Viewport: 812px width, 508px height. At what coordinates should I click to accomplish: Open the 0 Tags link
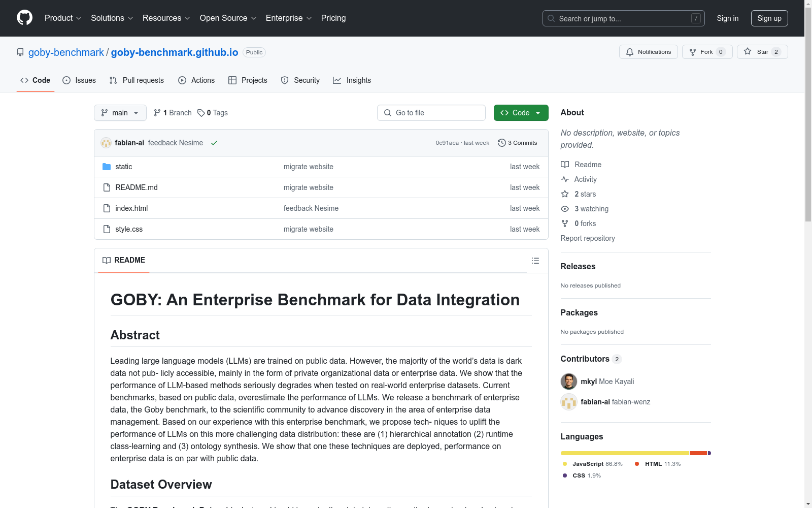[x=213, y=113]
